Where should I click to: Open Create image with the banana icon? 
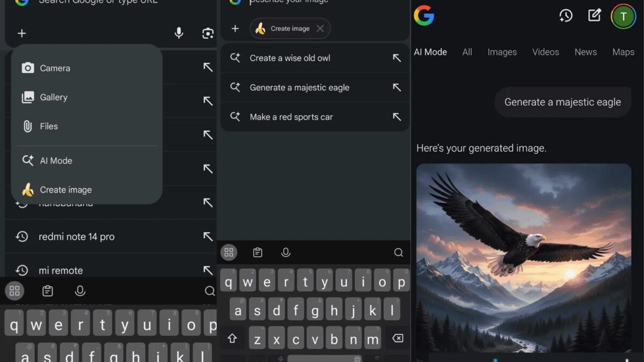click(x=65, y=189)
